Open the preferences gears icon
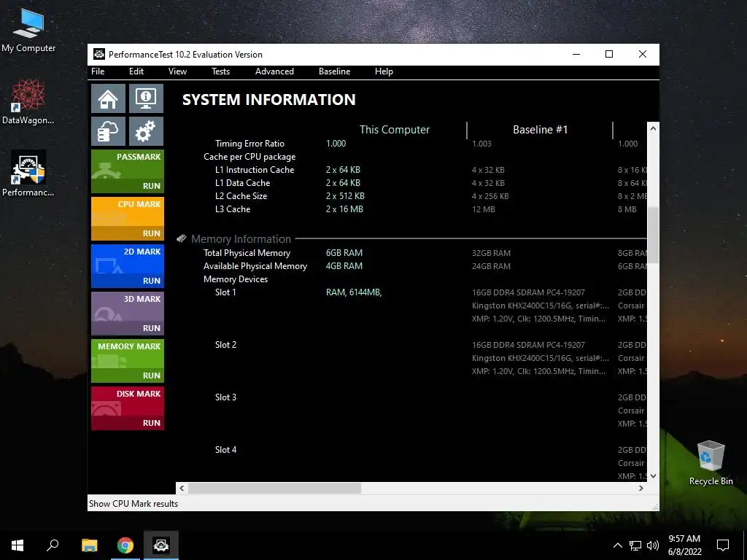 click(x=146, y=131)
